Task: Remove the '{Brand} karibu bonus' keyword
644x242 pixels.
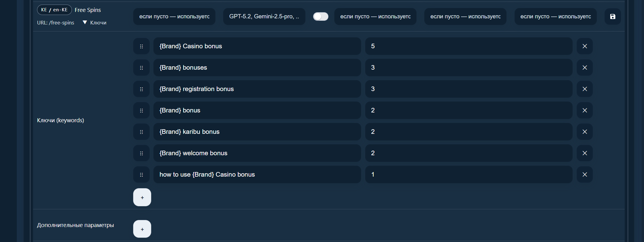Action: pos(585,132)
